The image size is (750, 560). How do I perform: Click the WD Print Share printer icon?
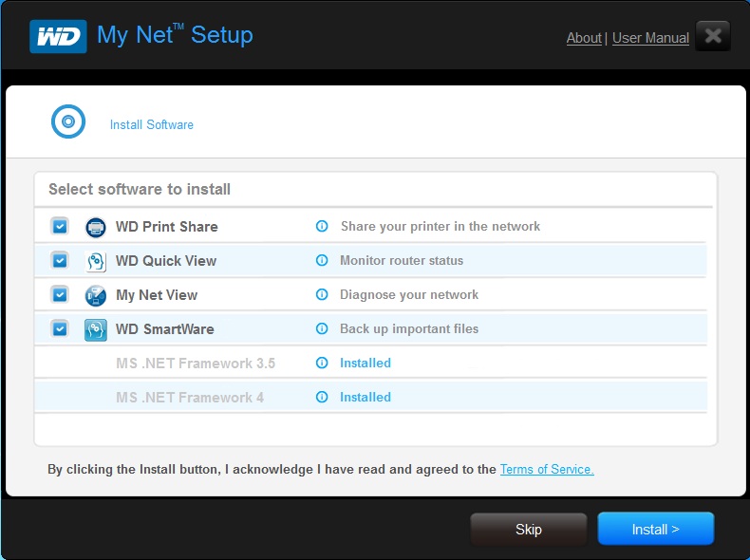point(96,227)
